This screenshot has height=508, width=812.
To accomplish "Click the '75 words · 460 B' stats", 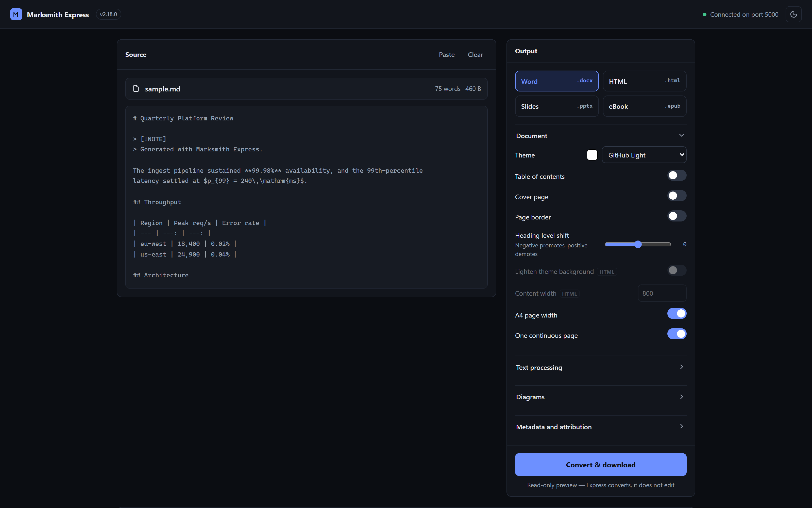I will 458,89.
